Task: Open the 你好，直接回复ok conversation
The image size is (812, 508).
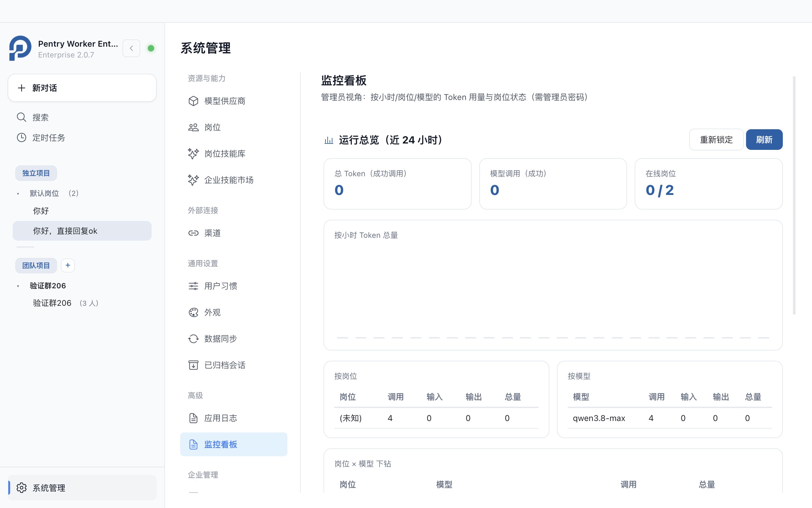Action: tap(82, 231)
